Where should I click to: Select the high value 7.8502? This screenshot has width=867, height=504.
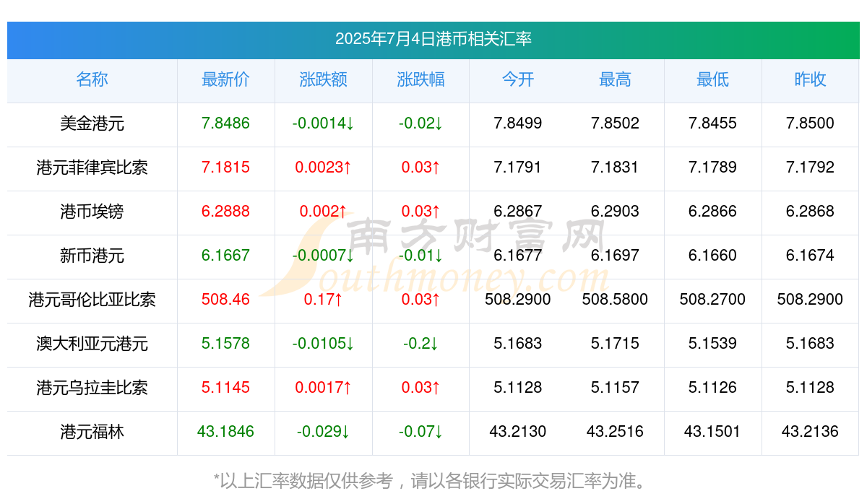tap(615, 123)
